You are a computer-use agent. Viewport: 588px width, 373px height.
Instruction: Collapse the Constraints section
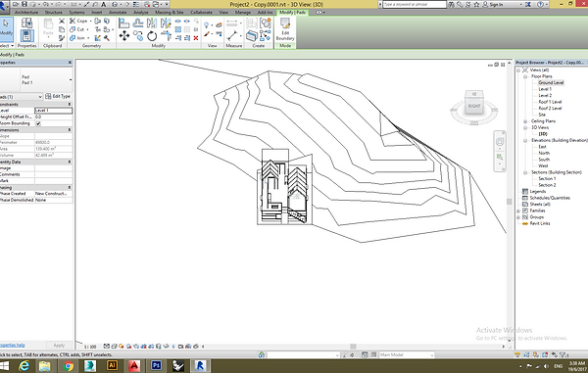(x=70, y=104)
